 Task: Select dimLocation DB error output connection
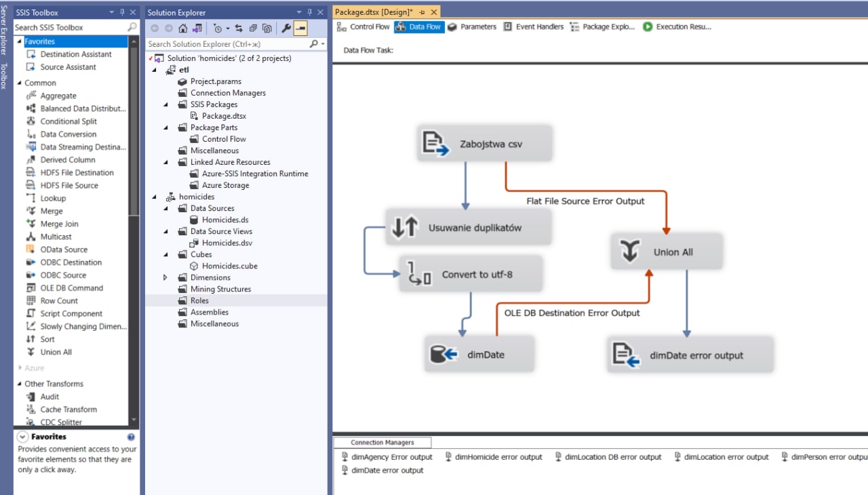click(608, 457)
